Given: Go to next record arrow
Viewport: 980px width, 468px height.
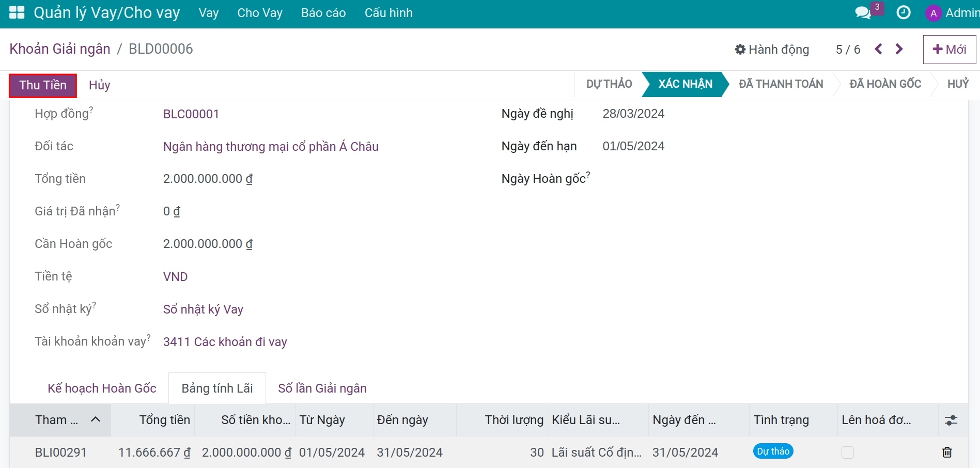Looking at the screenshot, I should coord(899,49).
